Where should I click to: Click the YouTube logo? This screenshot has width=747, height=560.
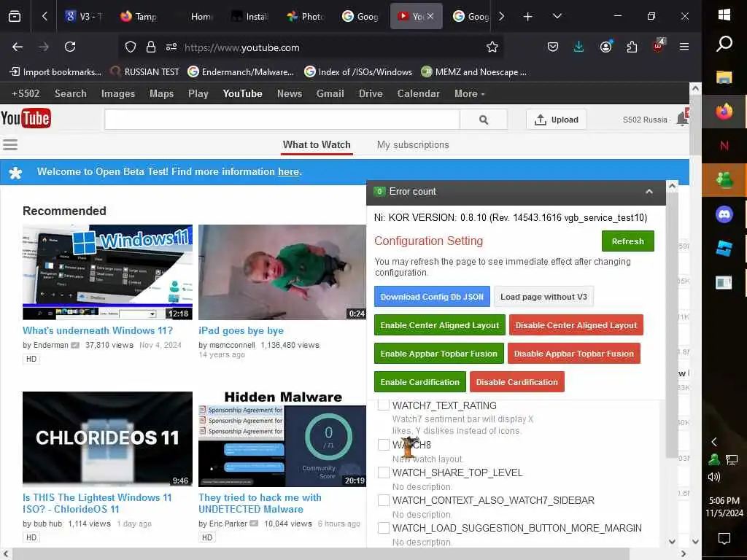pos(26,119)
